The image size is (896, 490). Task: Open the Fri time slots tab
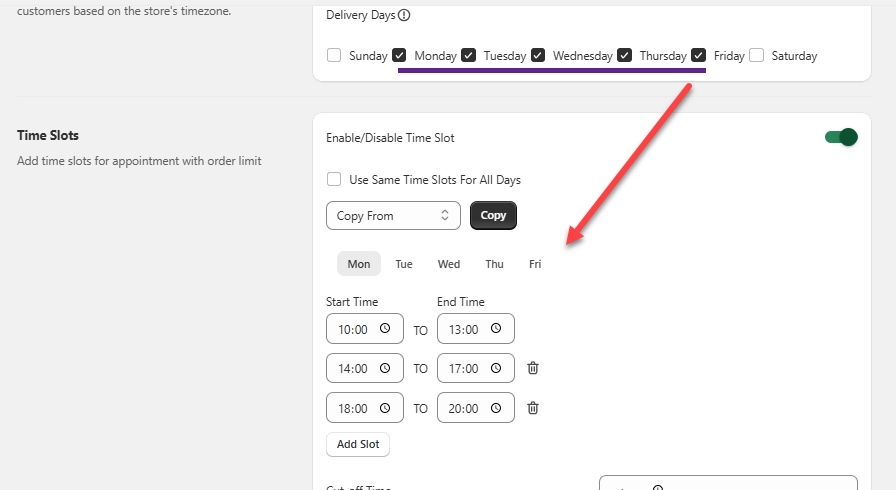click(x=535, y=264)
